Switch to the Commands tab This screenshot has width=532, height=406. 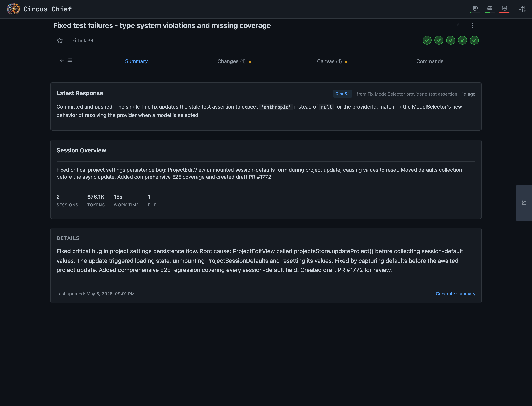point(430,61)
